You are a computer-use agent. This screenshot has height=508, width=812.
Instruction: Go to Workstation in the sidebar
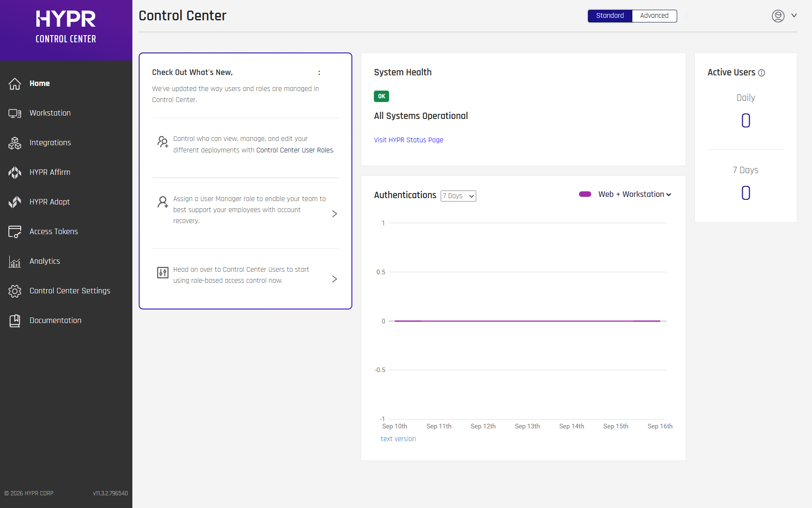(x=50, y=113)
